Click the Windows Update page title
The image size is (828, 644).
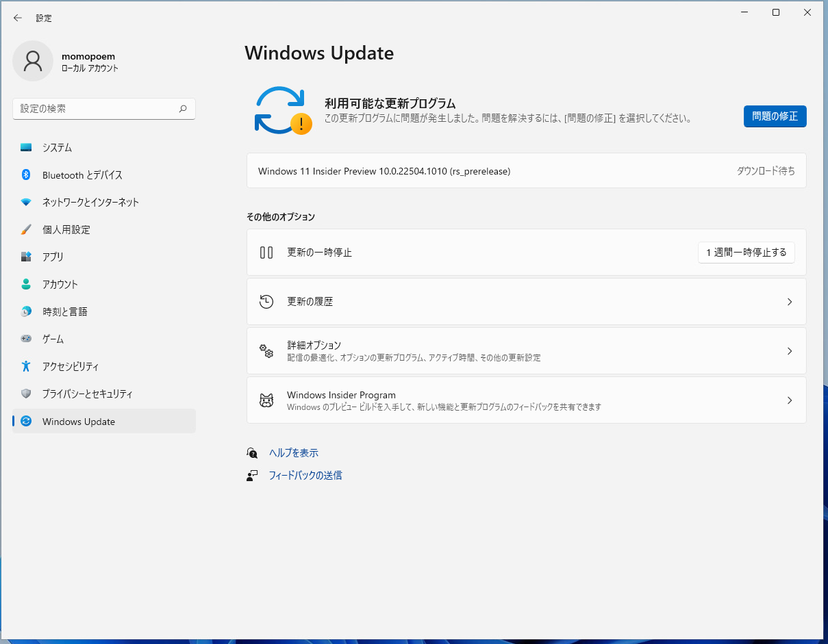[x=319, y=53]
